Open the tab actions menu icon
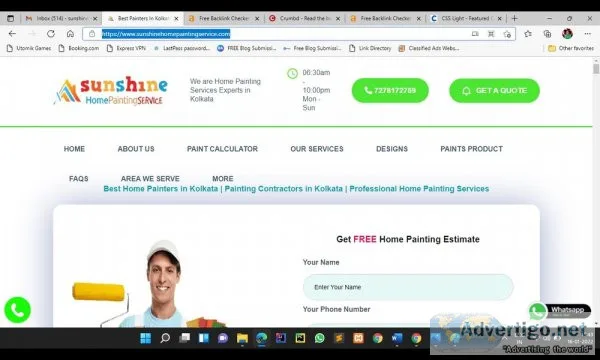This screenshot has height=360, width=600. point(11,18)
